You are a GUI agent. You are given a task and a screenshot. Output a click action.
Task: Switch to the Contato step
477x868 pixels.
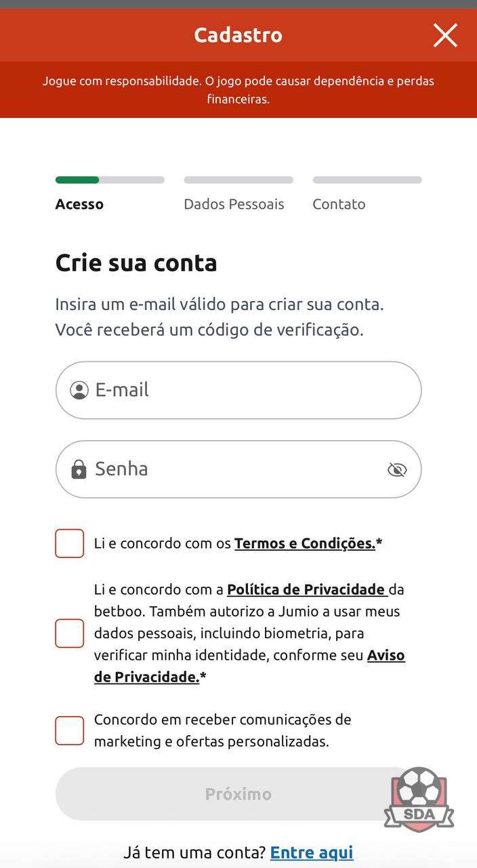[339, 204]
